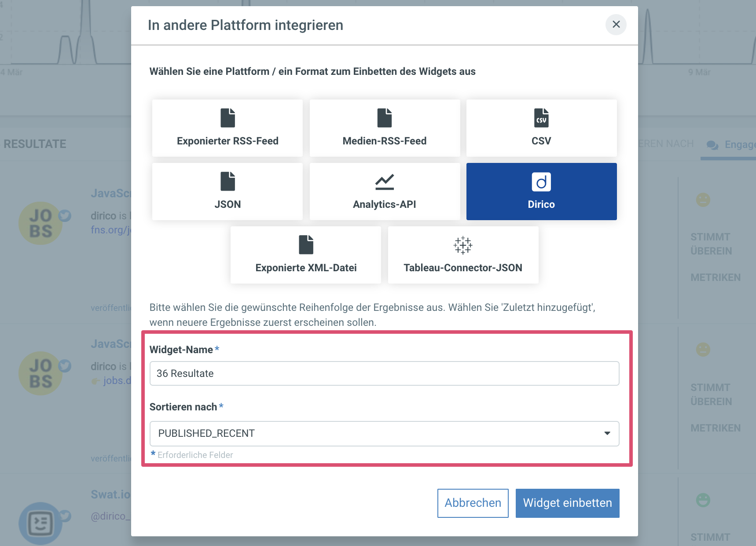Click the Tableau-Connector-JSON label

[463, 268]
